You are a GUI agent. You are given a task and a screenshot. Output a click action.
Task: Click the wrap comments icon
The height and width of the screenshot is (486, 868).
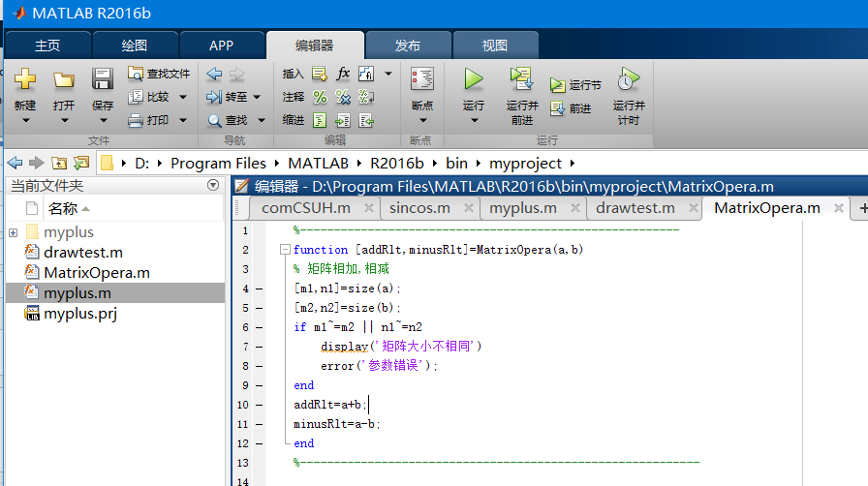tap(366, 97)
